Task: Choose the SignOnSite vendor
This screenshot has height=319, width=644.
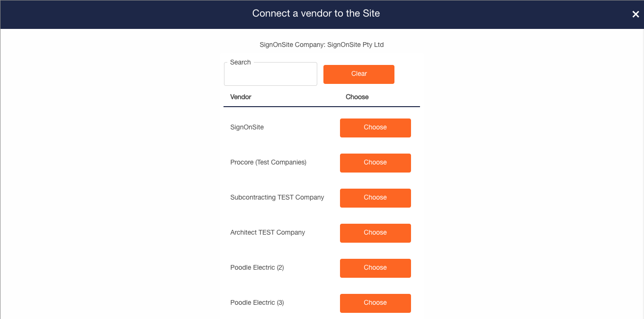Action: tap(376, 128)
